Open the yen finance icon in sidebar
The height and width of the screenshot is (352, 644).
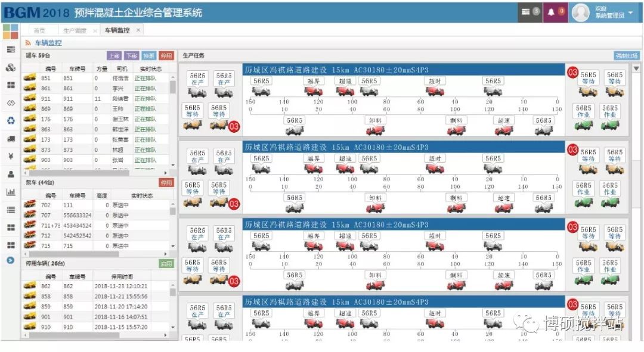coord(11,157)
